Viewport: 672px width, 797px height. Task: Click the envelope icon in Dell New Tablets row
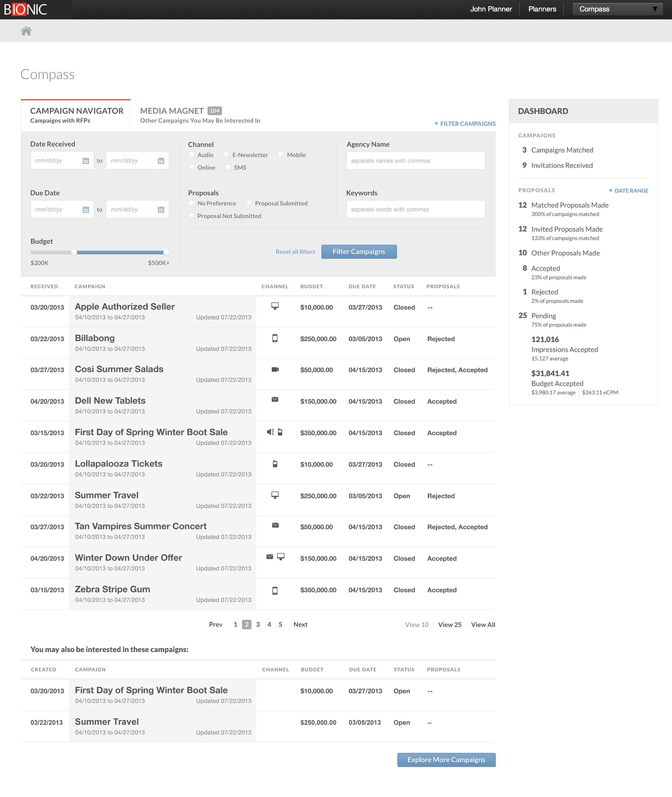275,399
